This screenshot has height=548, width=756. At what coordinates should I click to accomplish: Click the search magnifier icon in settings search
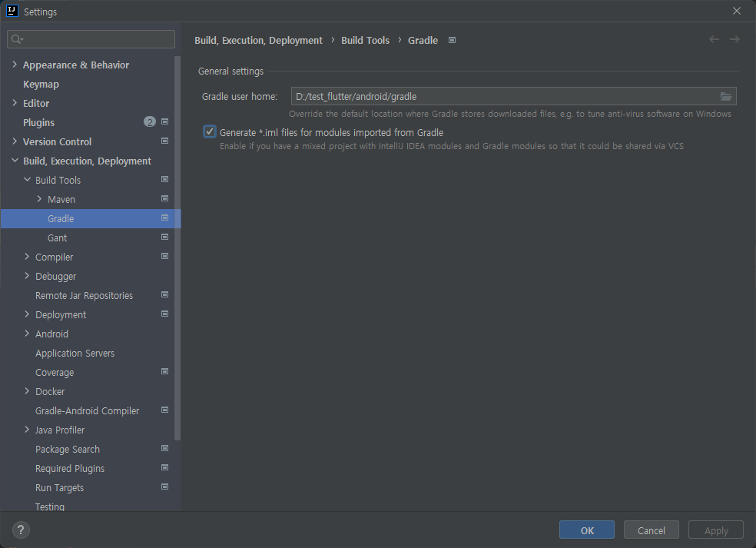point(18,39)
